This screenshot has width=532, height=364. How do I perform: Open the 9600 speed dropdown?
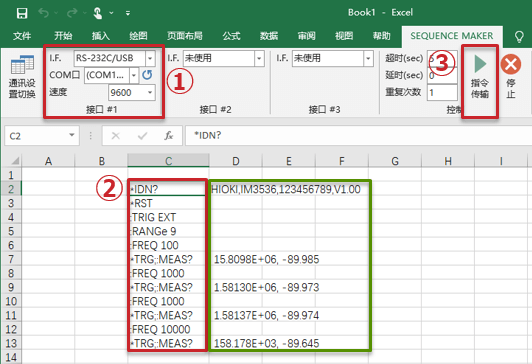[150, 93]
